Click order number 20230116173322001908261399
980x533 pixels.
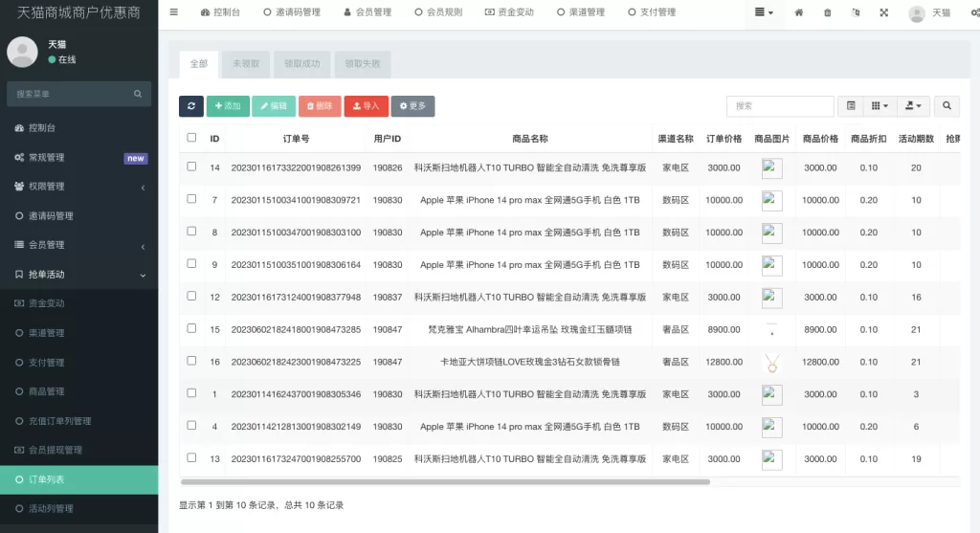pyautogui.click(x=296, y=168)
